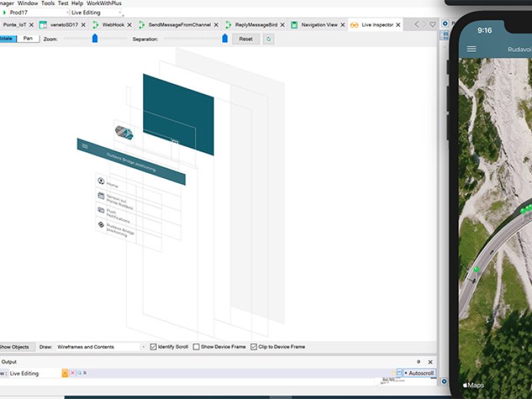
Task: Click the green marker on the phone map road
Action: click(476, 269)
